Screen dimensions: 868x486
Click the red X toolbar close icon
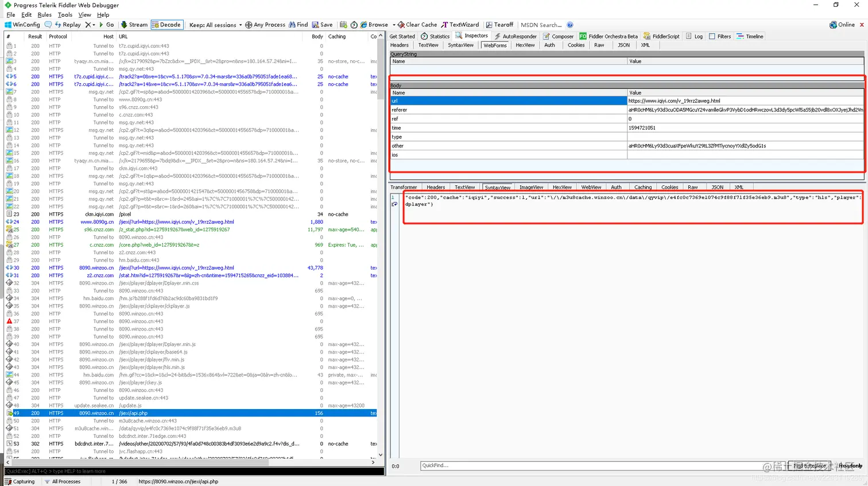coord(862,25)
